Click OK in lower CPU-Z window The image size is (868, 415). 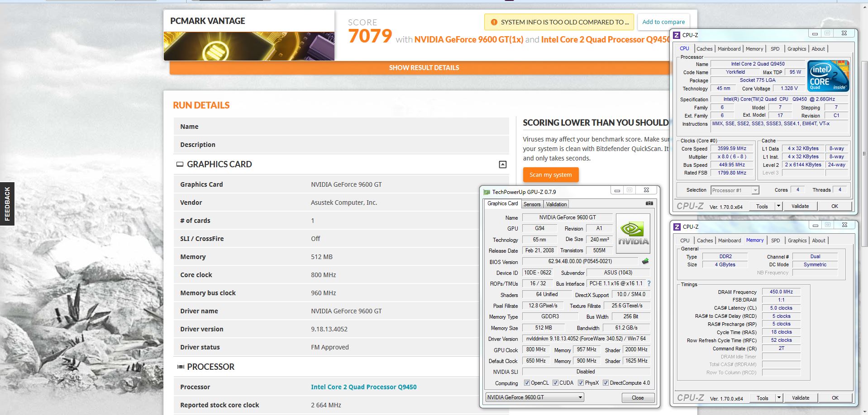tap(835, 398)
